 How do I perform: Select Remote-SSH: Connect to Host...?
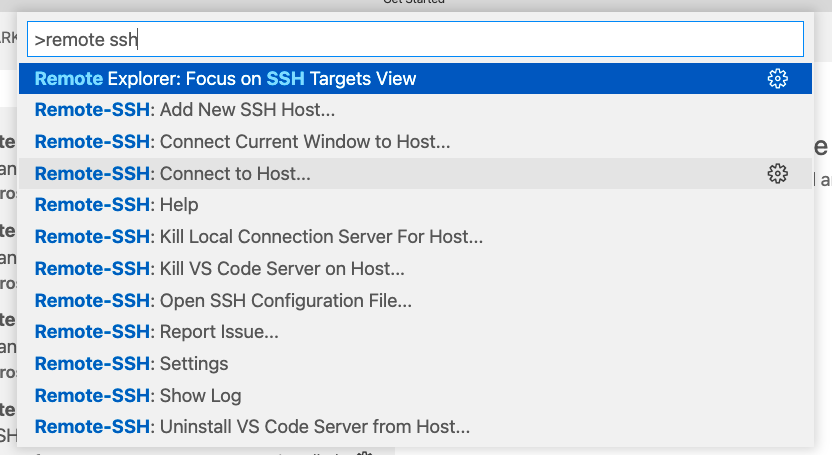click(415, 173)
